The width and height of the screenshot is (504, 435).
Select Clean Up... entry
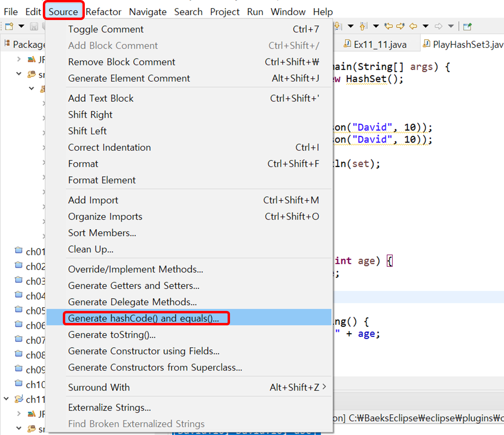[x=189, y=249]
